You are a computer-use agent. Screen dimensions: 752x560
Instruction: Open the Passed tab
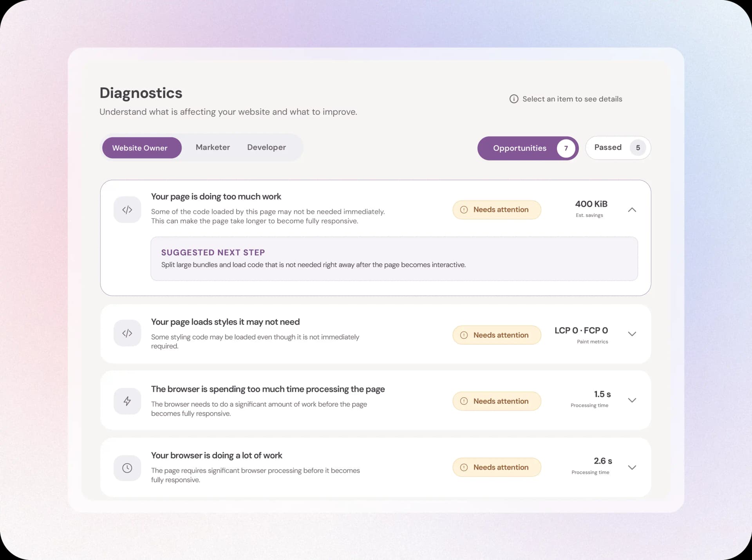[618, 148]
